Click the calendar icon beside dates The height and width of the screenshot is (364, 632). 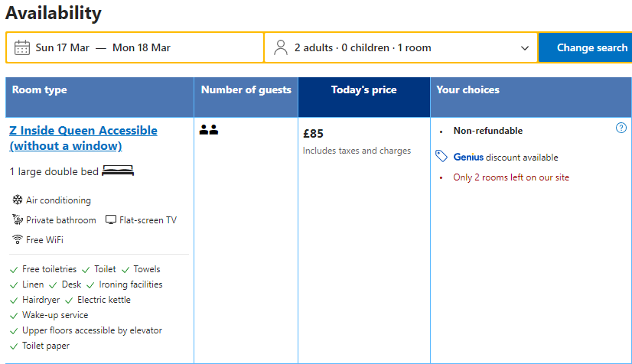pyautogui.click(x=22, y=47)
